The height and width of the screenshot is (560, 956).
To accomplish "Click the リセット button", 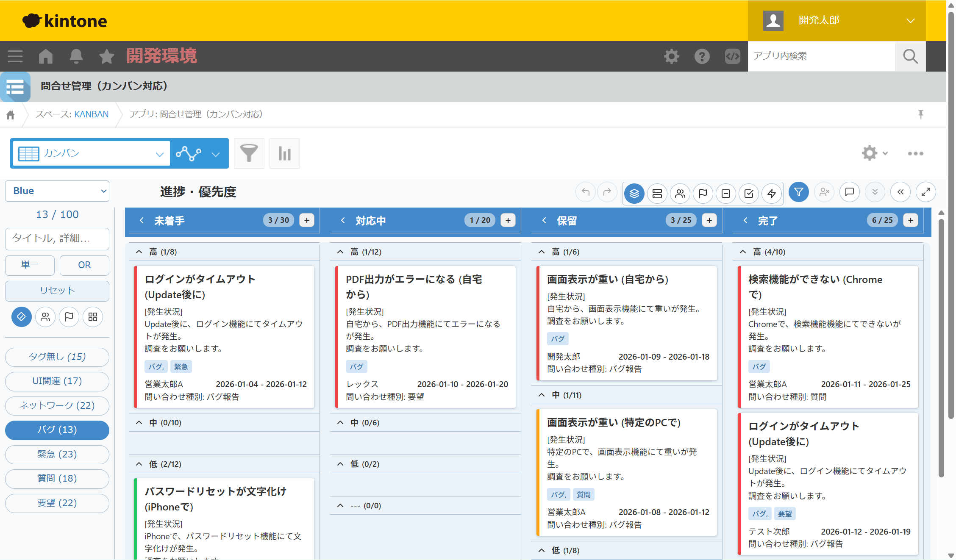I will coord(57,291).
